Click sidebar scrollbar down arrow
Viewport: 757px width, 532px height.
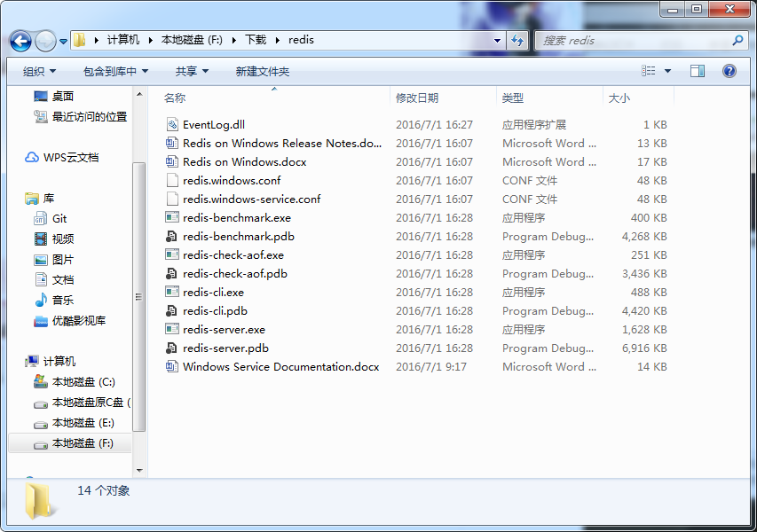(139, 470)
